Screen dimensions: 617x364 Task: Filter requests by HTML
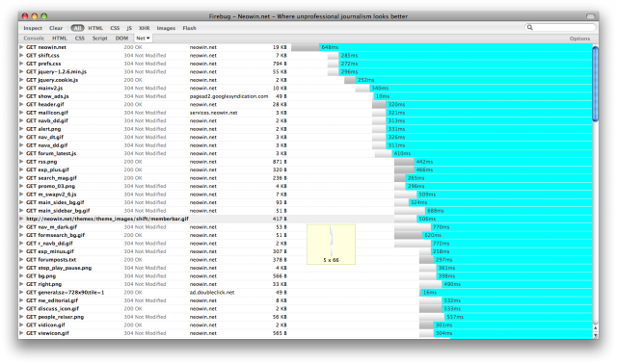point(95,28)
